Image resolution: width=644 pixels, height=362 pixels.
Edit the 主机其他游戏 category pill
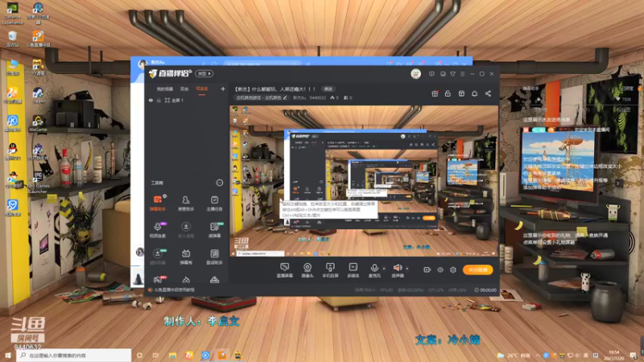[x=262, y=97]
